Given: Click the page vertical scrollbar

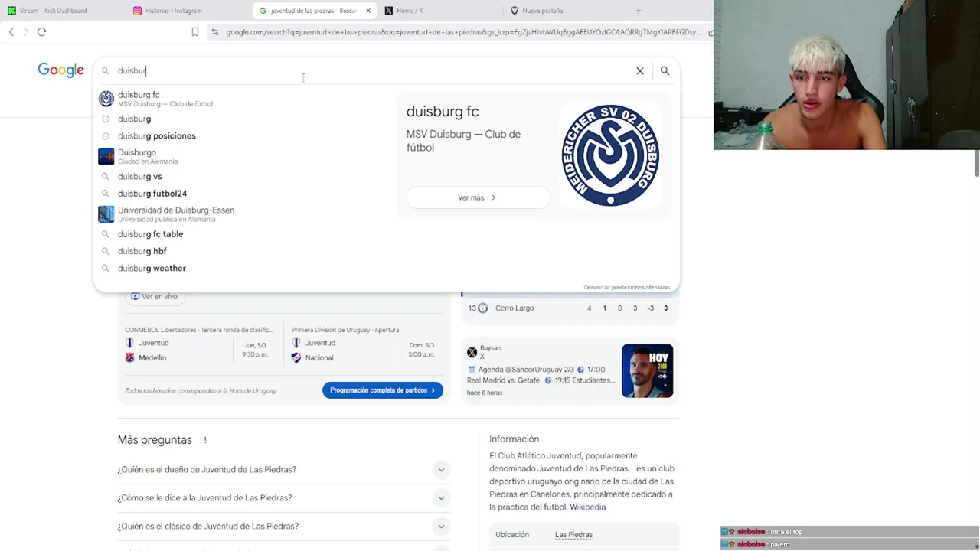Looking at the screenshot, I should 976,164.
